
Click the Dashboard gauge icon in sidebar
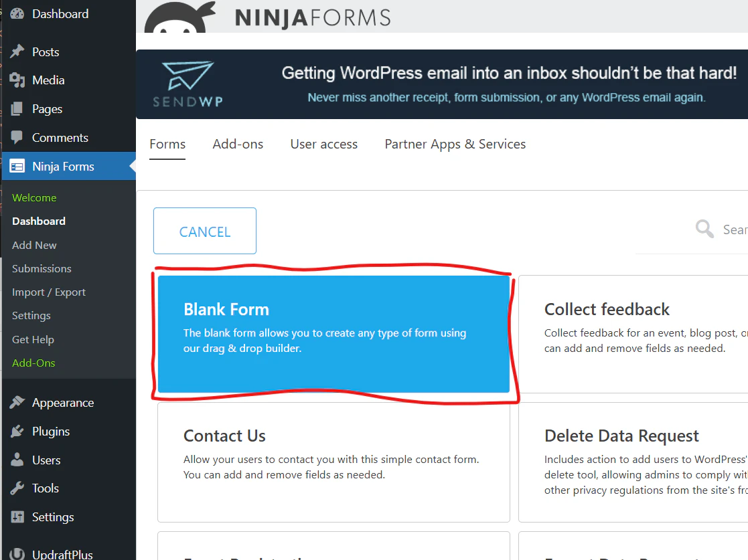[17, 14]
